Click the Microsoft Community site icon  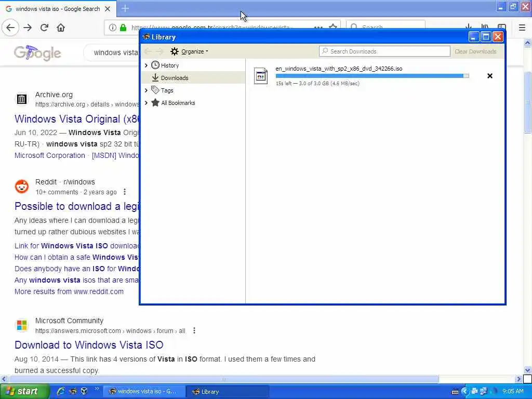point(22,325)
